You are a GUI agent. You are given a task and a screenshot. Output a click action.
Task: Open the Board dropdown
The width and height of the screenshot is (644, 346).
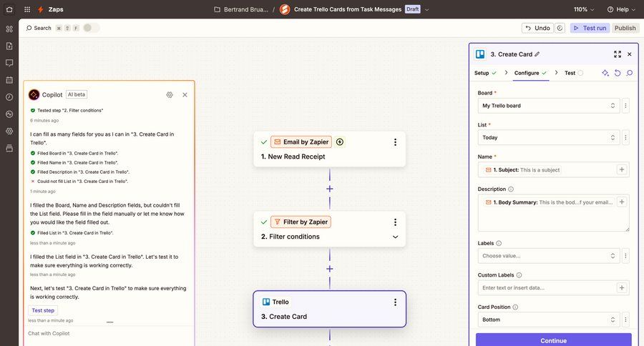pos(549,106)
